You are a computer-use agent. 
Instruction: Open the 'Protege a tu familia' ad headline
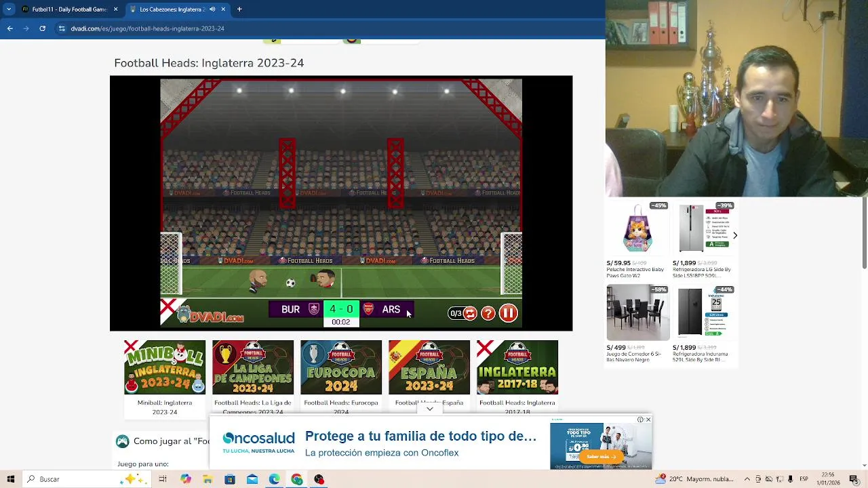point(420,436)
